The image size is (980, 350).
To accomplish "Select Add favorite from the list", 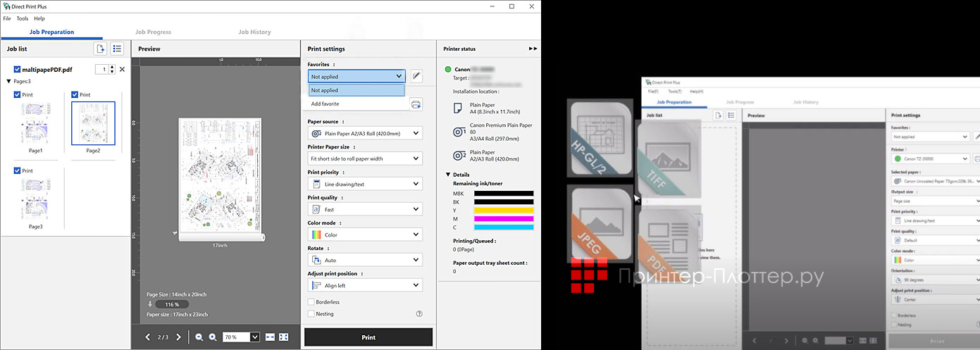I will [x=325, y=104].
